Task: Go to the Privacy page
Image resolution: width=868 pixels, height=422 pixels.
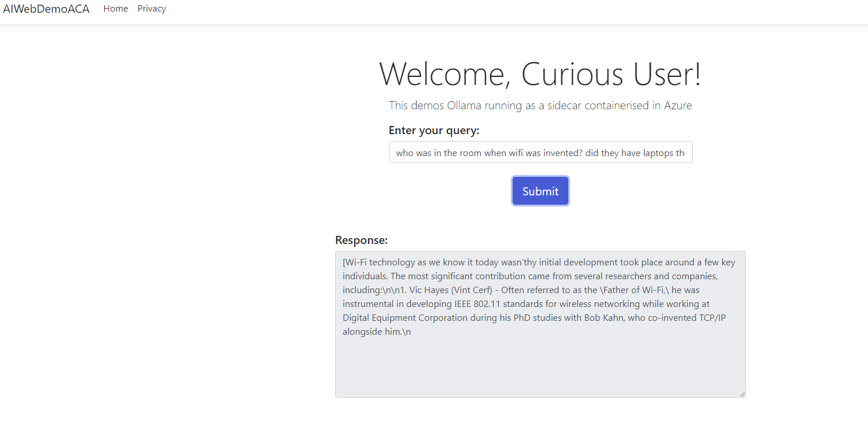Action: coord(152,9)
